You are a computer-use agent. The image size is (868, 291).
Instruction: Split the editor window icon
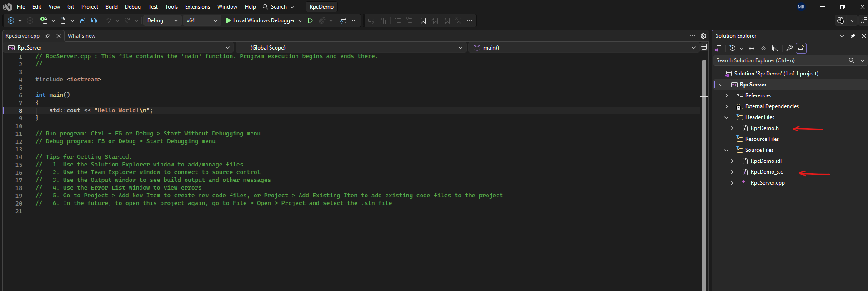[704, 47]
